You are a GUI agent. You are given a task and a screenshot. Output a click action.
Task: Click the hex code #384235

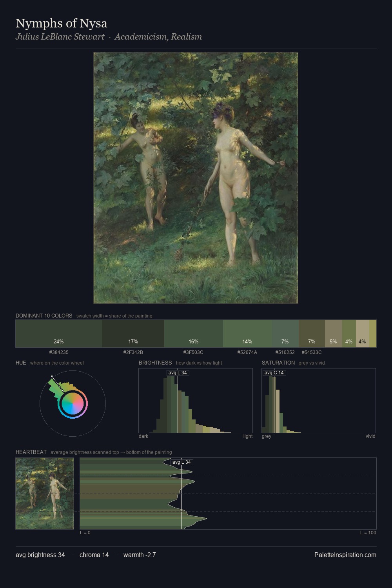59,352
